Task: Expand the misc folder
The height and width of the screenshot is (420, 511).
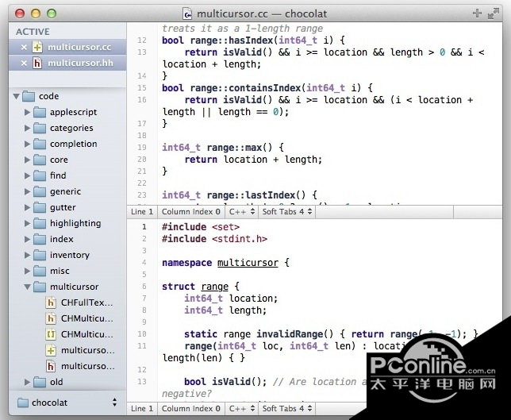Action: pyautogui.click(x=27, y=271)
